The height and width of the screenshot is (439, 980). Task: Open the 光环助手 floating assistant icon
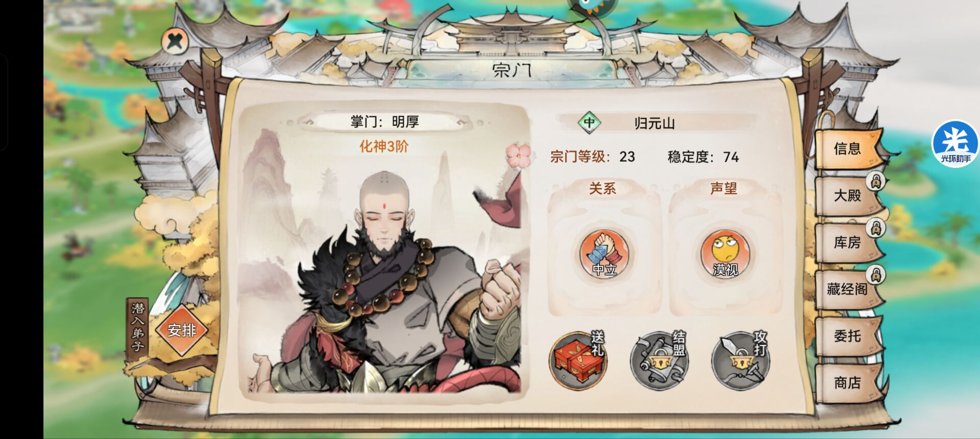pyautogui.click(x=955, y=144)
